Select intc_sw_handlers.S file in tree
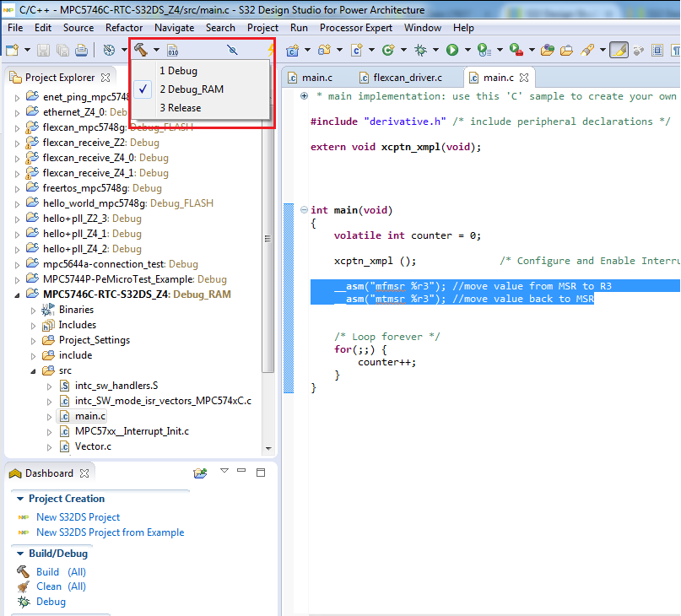 tap(116, 386)
